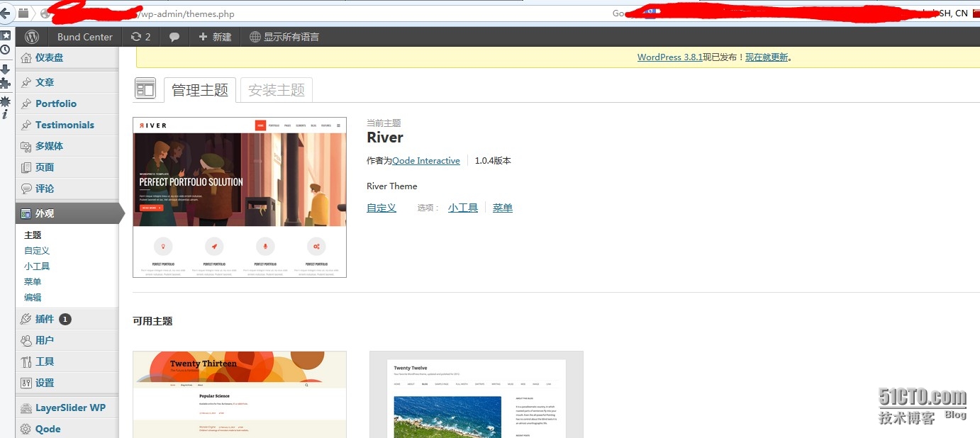This screenshot has width=980, height=438.
Task: Select 自定义 in the appearance submenu
Action: click(x=37, y=250)
